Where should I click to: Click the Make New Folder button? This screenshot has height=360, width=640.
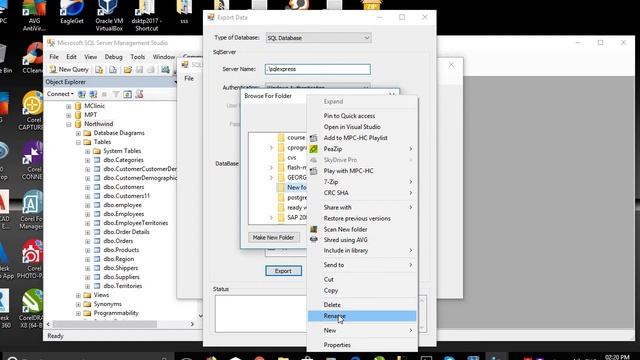click(273, 238)
